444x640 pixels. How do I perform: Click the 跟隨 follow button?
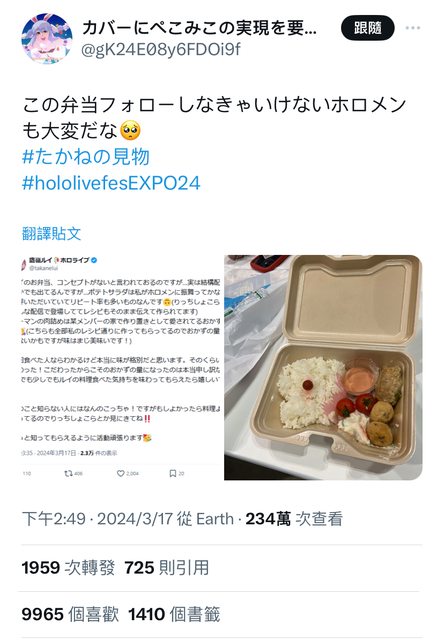[x=368, y=28]
